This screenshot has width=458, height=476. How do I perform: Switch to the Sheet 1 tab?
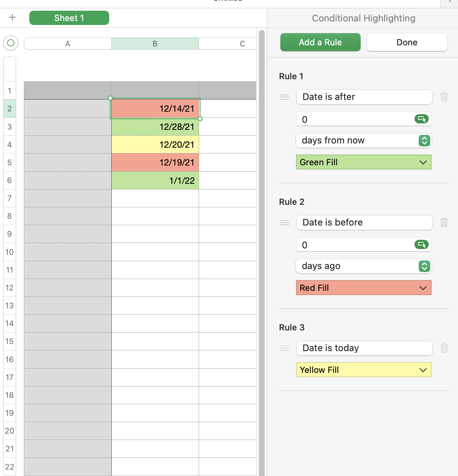coord(69,18)
